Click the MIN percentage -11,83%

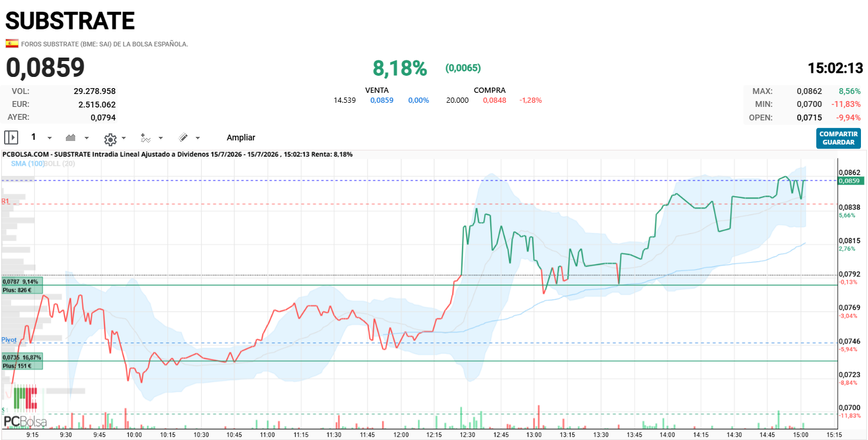click(x=846, y=105)
